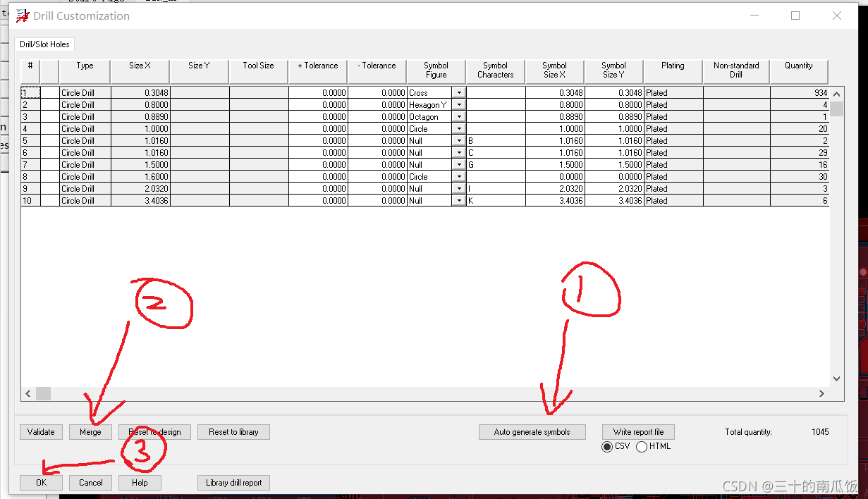868x499 pixels.
Task: Click Reset to design button
Action: pos(154,432)
